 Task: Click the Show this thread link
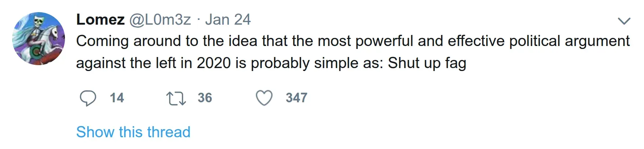coord(133,132)
